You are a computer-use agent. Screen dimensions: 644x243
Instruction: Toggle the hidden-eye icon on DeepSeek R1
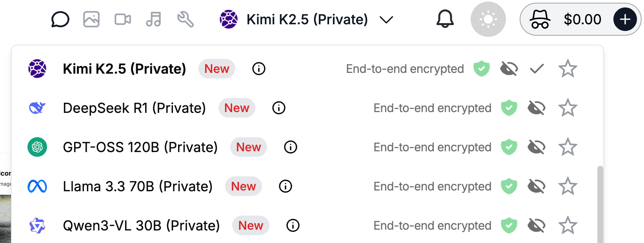click(x=537, y=108)
